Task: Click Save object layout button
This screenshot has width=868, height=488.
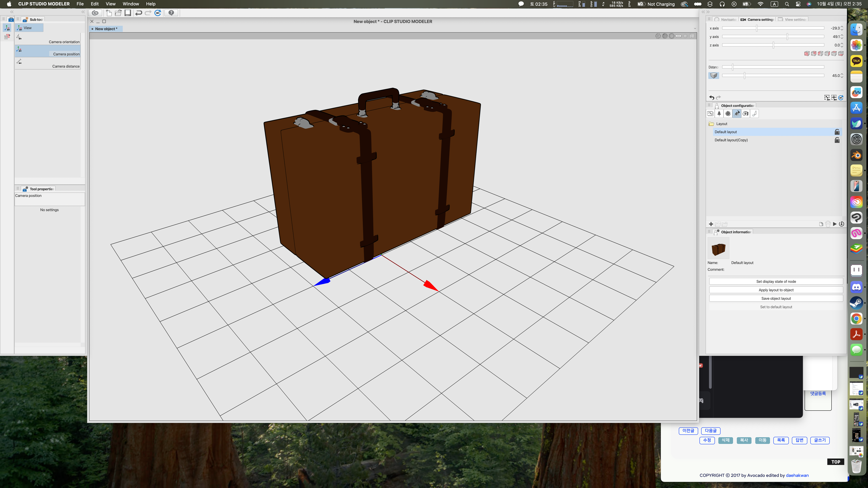Action: coord(776,298)
